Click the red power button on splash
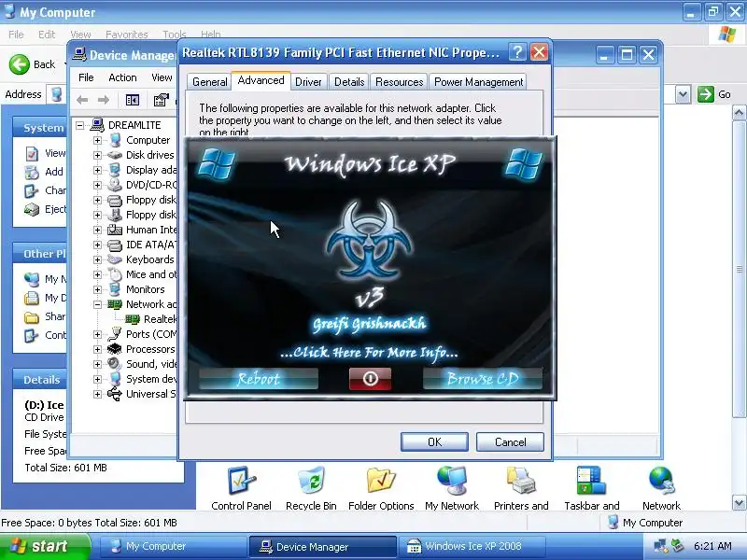The width and height of the screenshot is (747, 560). (370, 379)
